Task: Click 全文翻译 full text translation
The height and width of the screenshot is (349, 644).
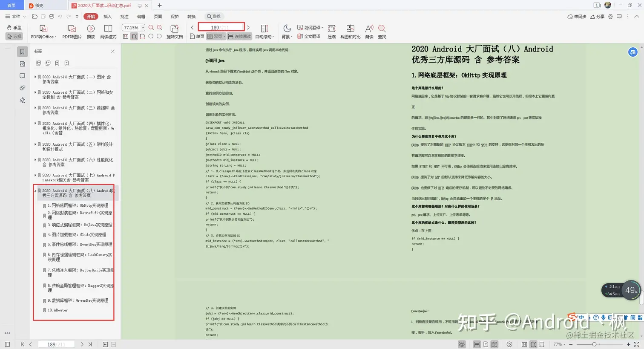Action: 309,37
